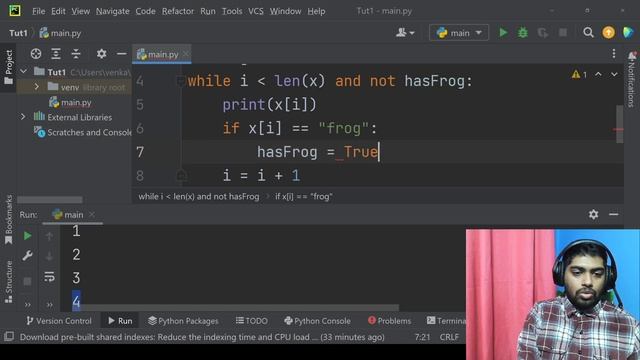Viewport: 640px width, 360px height.
Task: Close the main.py editor tab
Action: [186, 54]
